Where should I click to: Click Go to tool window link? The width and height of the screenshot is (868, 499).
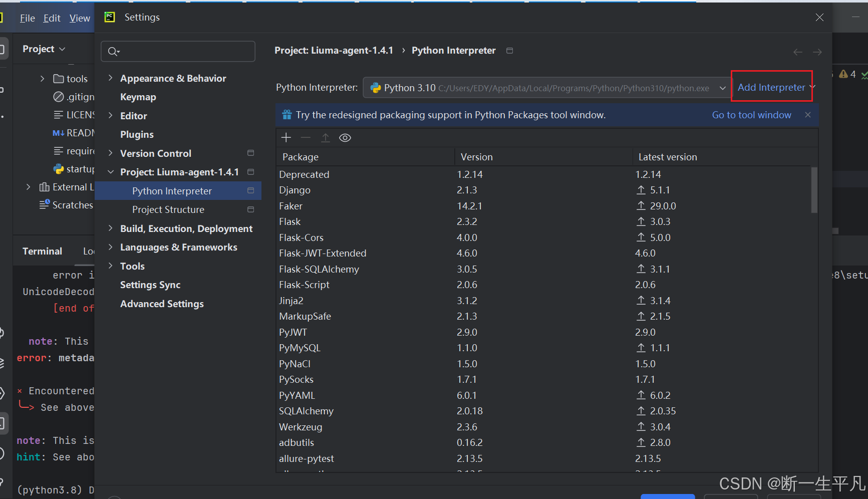point(751,115)
